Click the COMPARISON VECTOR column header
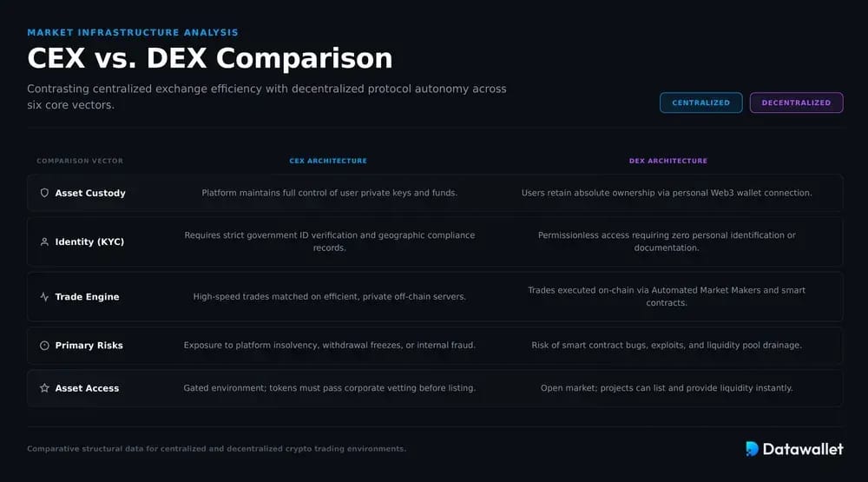The height and width of the screenshot is (482, 868). pos(80,161)
